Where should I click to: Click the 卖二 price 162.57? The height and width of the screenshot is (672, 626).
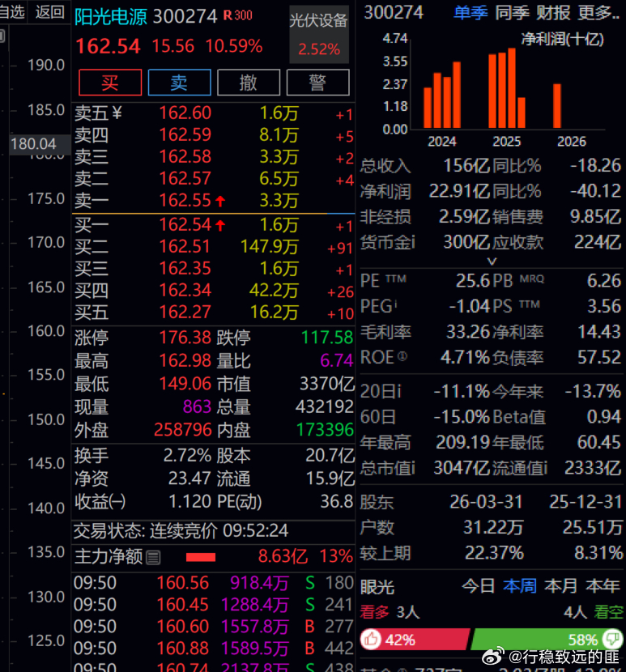click(x=185, y=179)
